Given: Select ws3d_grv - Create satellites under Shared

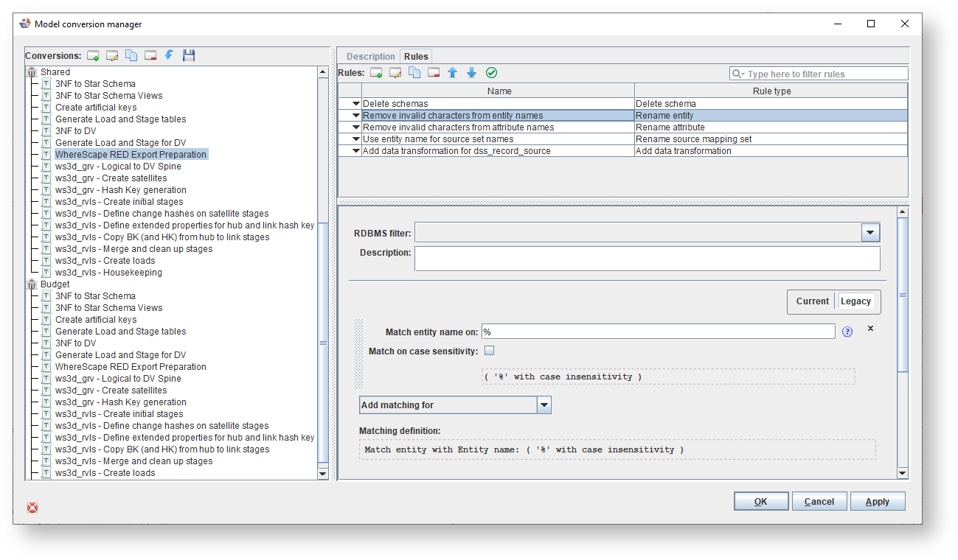Looking at the screenshot, I should tap(111, 178).
